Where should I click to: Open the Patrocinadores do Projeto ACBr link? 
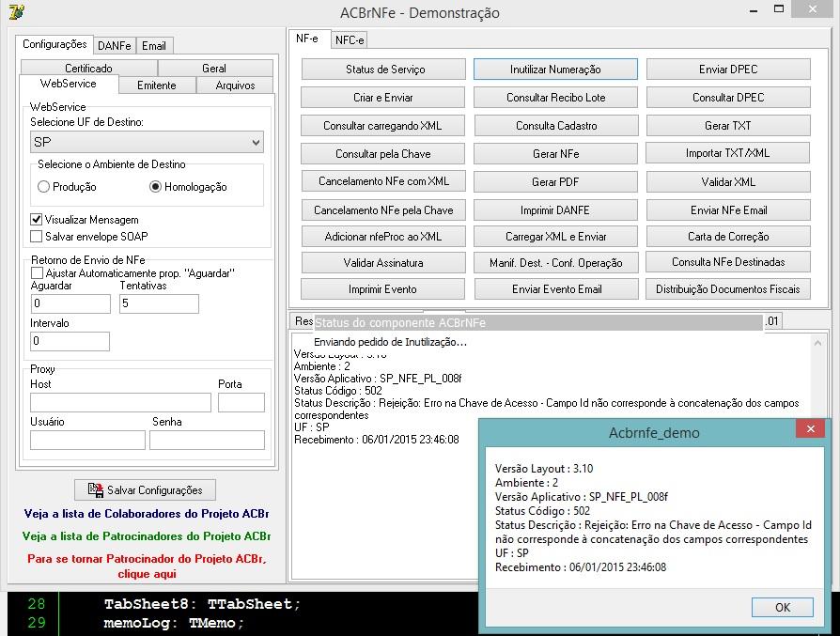click(x=147, y=535)
